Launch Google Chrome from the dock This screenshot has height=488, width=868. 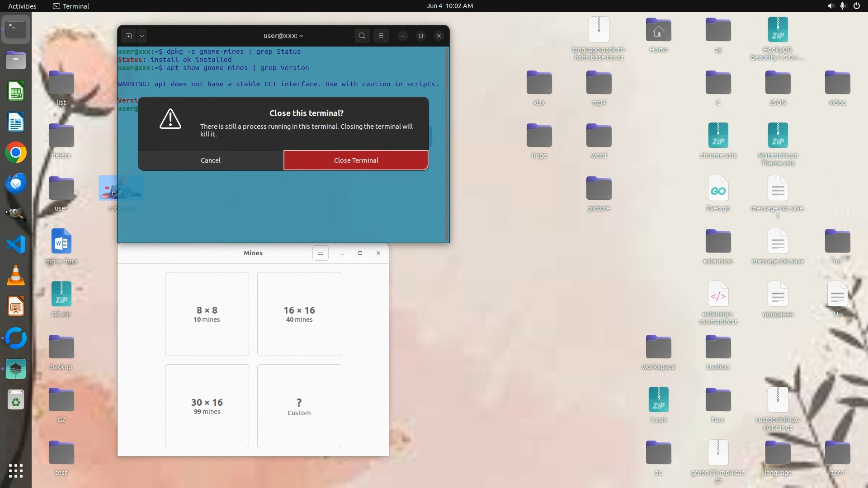click(x=16, y=153)
